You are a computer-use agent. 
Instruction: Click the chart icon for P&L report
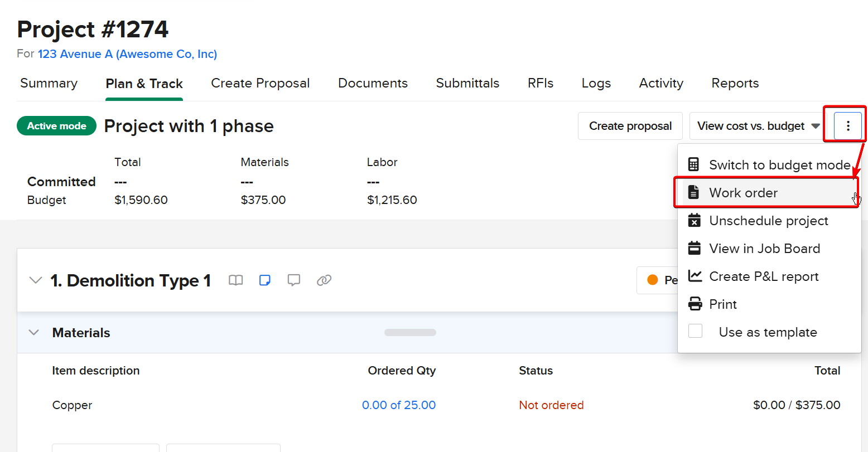tap(695, 276)
